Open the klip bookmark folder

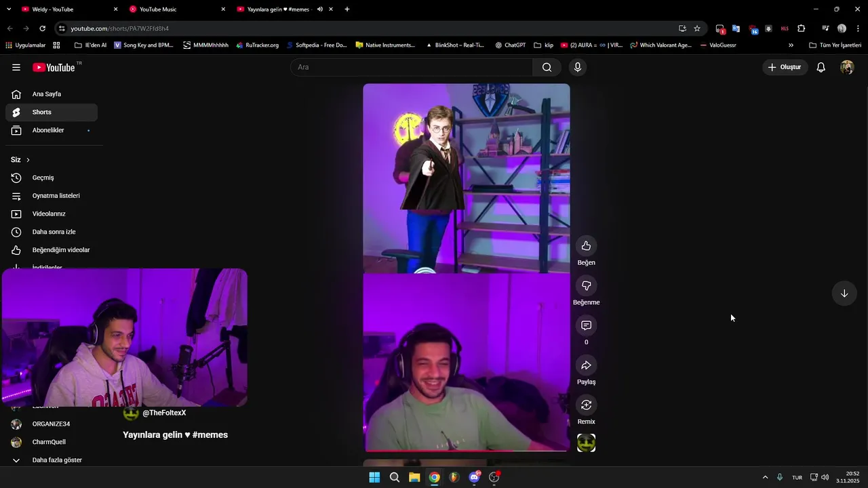click(x=543, y=45)
